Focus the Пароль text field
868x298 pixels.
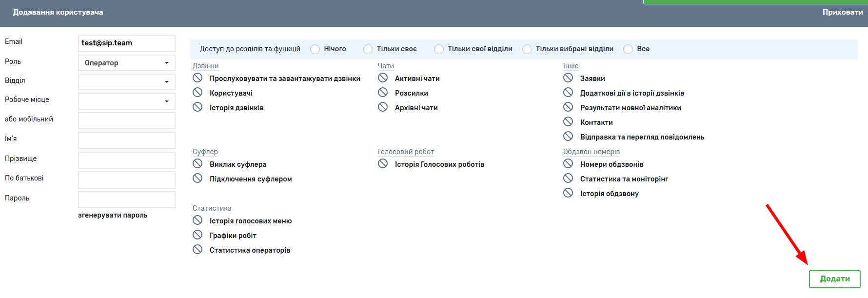pos(126,199)
